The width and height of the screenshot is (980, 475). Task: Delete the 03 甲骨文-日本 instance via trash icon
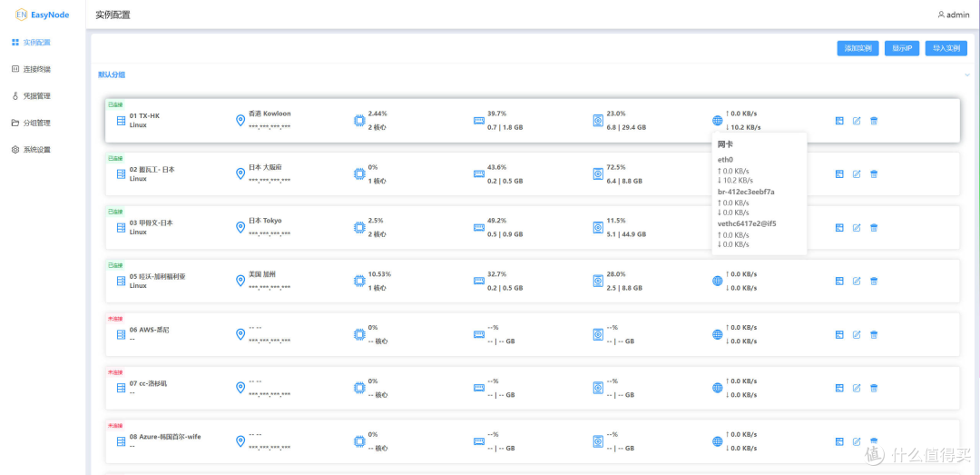tap(874, 228)
